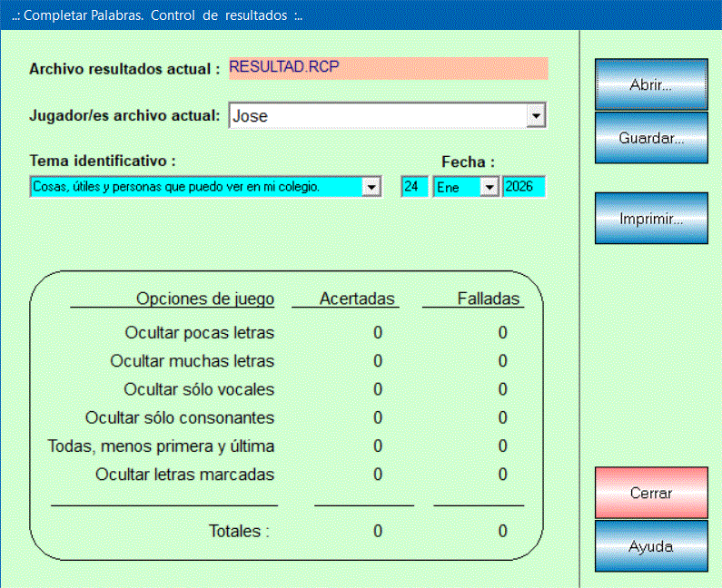
Task: Save results with the Guardar... button
Action: [650, 138]
